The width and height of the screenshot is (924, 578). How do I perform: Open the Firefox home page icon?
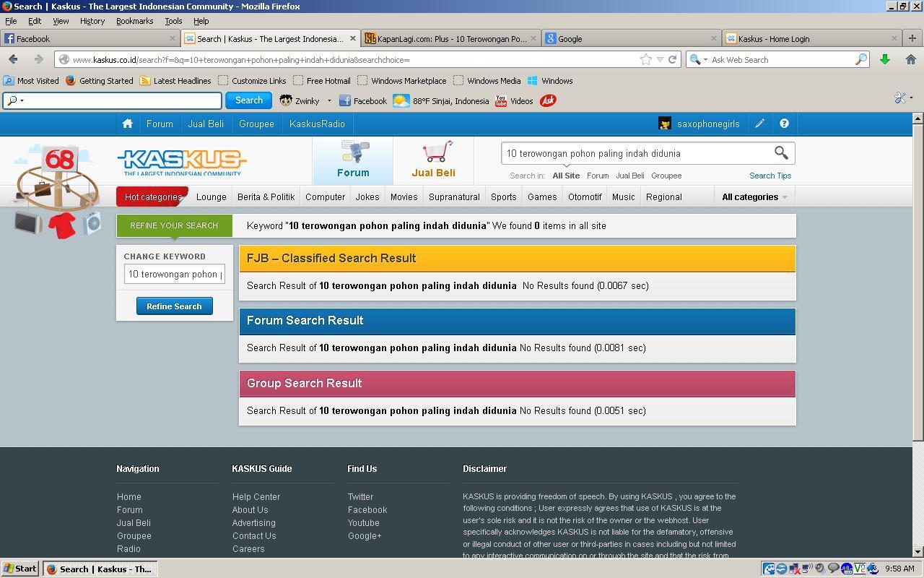click(910, 59)
